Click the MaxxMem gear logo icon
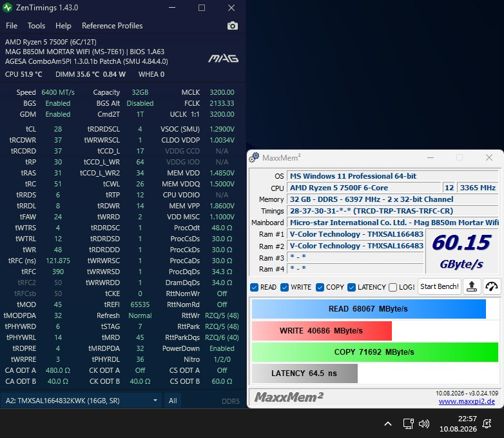Viewport: 504px width, 438px height. pyautogui.click(x=254, y=157)
